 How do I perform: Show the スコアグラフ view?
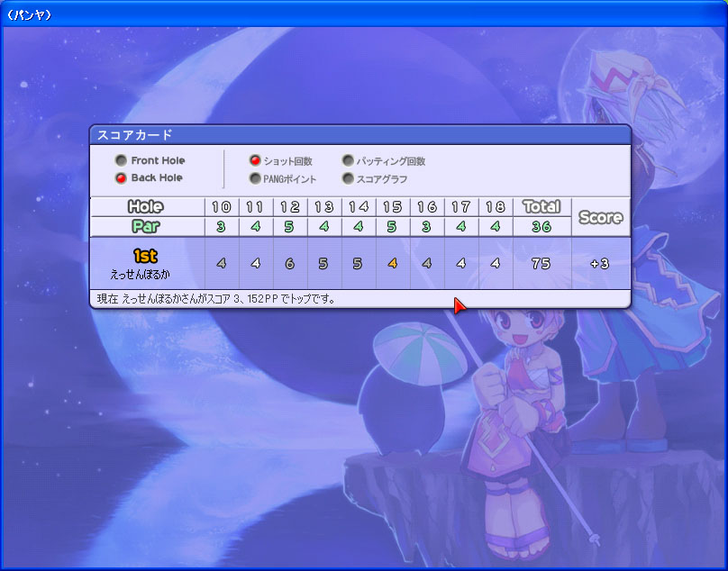348,179
